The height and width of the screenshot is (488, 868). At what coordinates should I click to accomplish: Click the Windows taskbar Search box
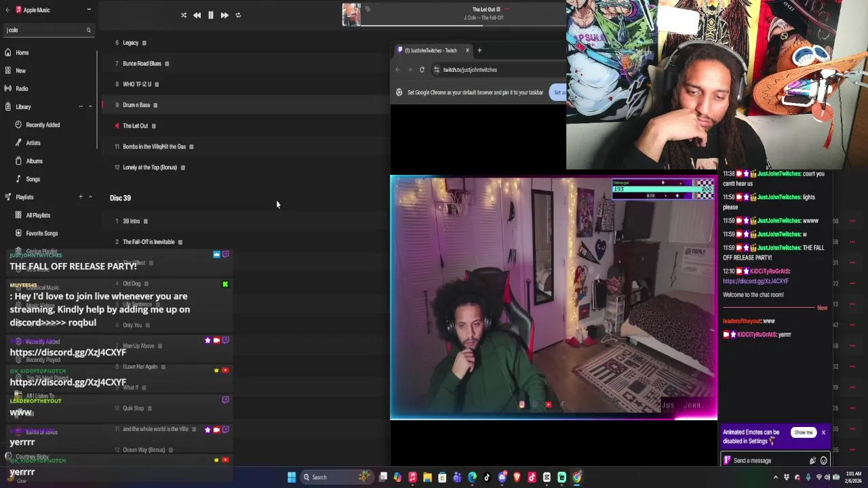336,477
